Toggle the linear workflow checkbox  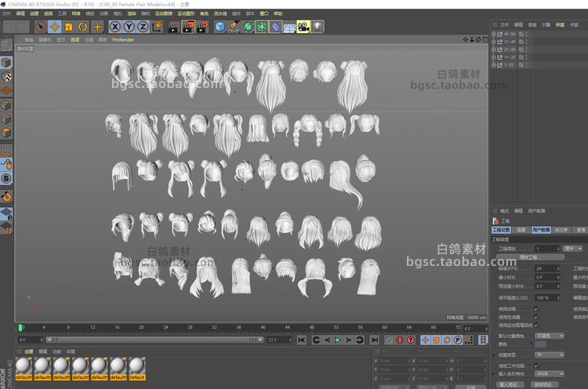pos(537,366)
